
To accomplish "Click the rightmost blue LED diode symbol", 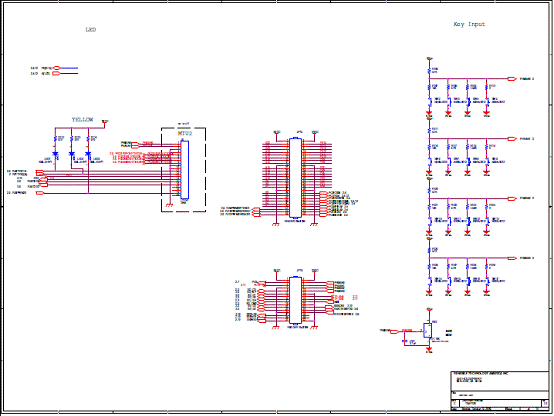I will 88,154.
